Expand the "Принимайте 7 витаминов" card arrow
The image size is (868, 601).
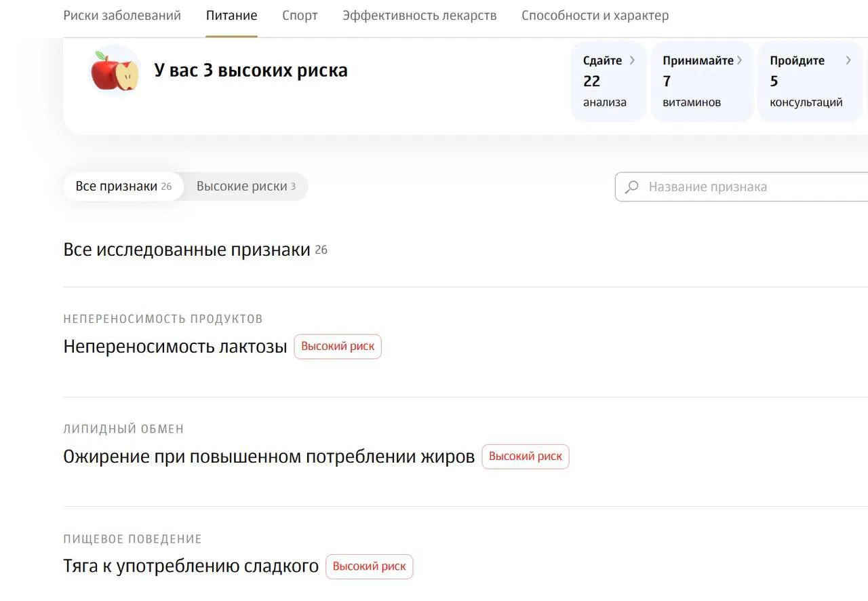point(739,60)
